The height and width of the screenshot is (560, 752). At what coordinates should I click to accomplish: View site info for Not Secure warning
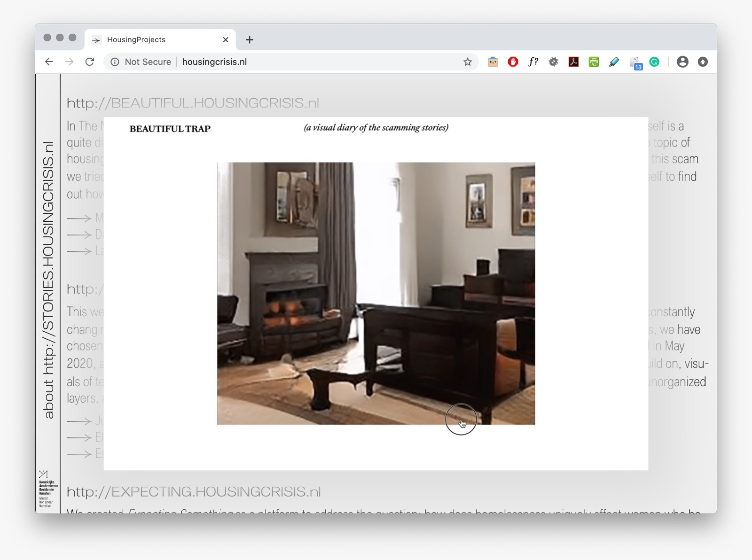115,62
